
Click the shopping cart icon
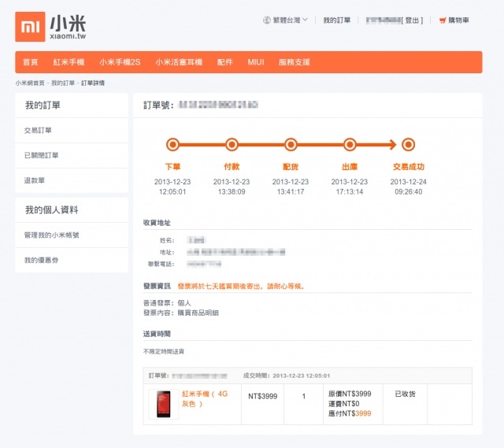(443, 20)
